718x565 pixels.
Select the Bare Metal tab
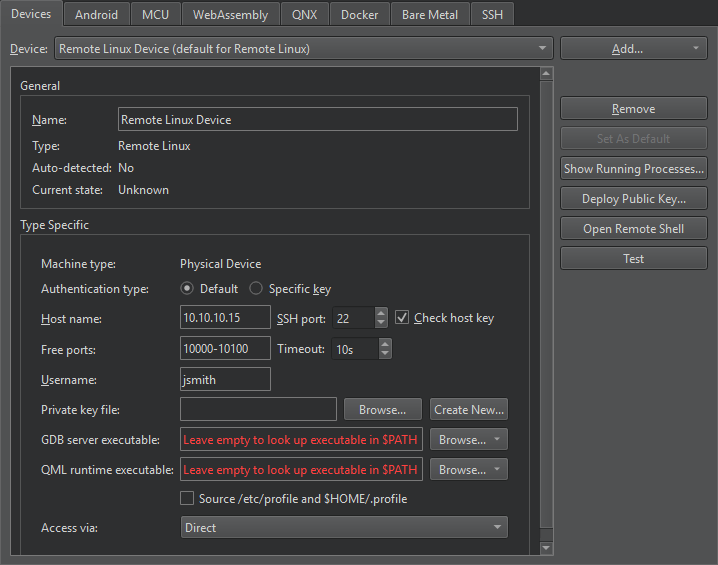(x=430, y=15)
